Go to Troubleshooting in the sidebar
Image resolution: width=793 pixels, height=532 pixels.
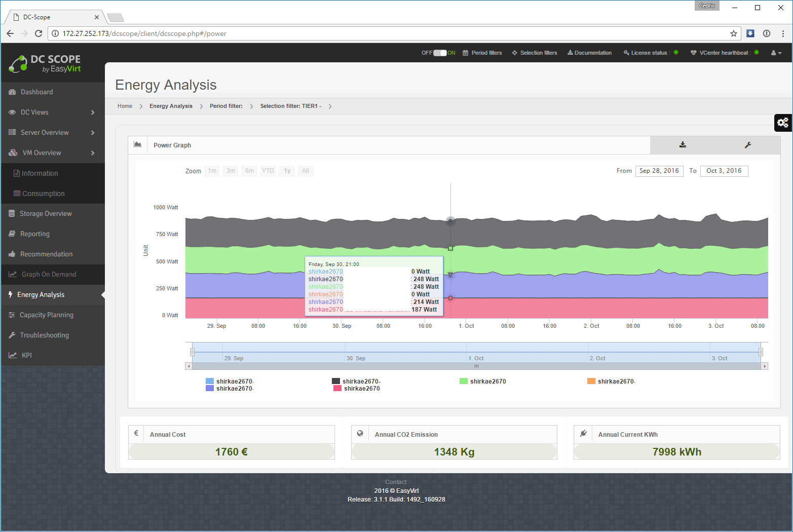(44, 335)
